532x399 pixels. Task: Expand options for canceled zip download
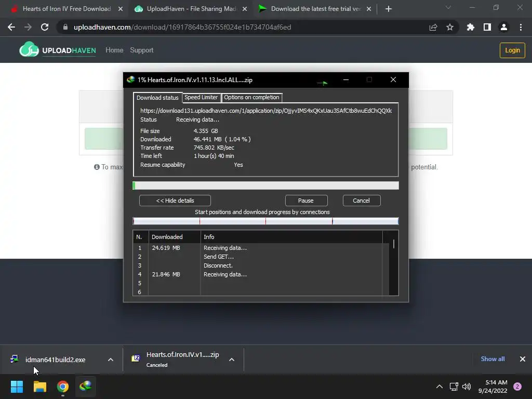point(232,360)
